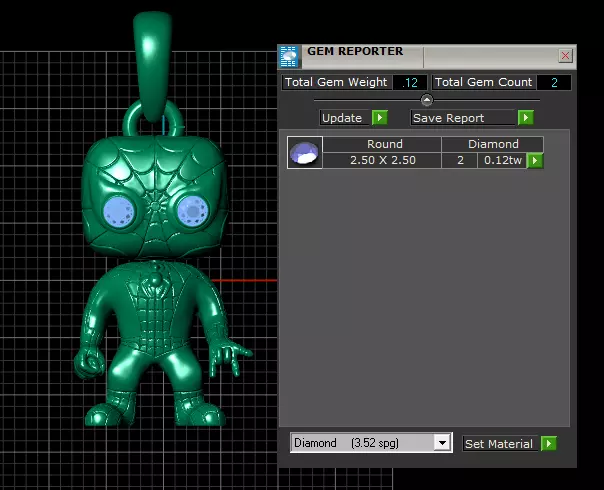Select the round gem thumbnail
The image size is (604, 490).
pyautogui.click(x=305, y=153)
